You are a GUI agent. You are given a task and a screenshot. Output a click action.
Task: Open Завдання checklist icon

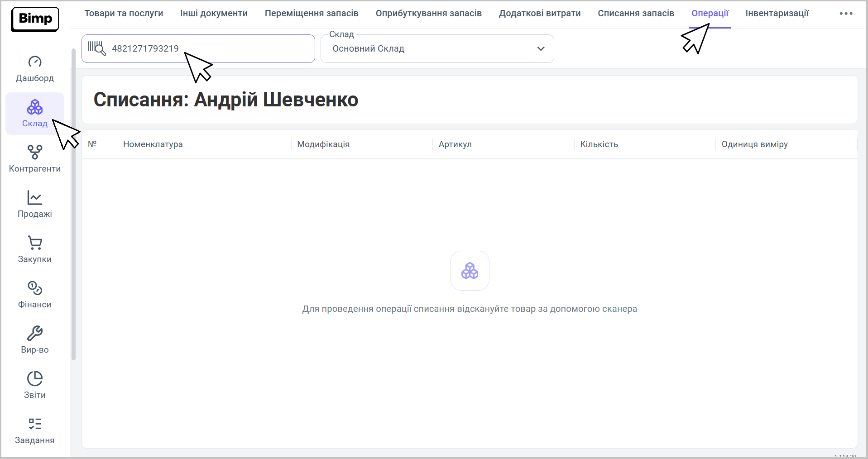tap(35, 424)
